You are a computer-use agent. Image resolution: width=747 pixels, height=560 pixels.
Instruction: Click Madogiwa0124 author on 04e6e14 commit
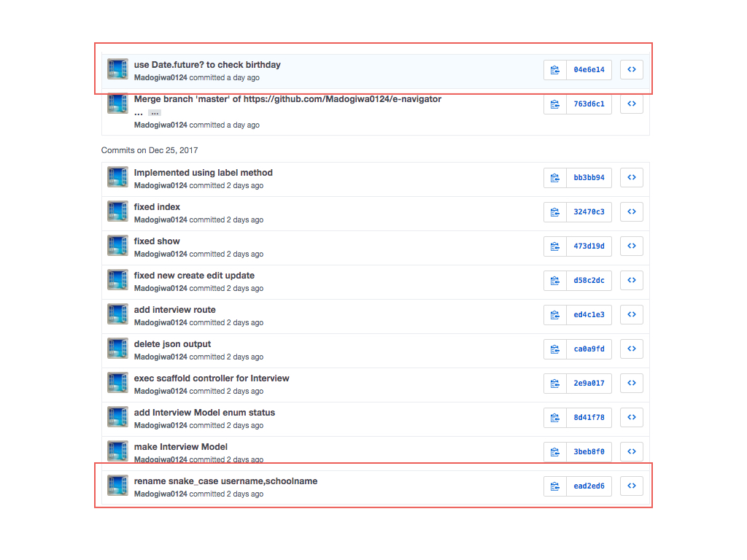160,77
